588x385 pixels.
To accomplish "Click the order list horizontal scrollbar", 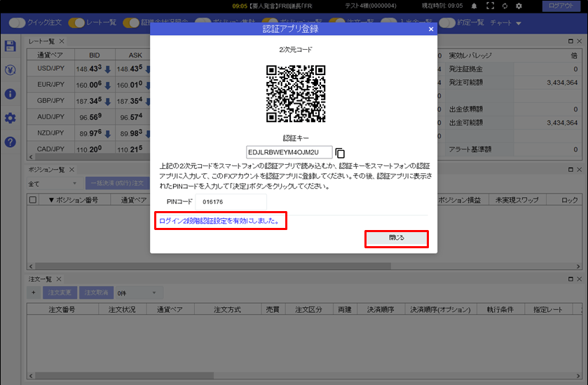I will (124, 376).
